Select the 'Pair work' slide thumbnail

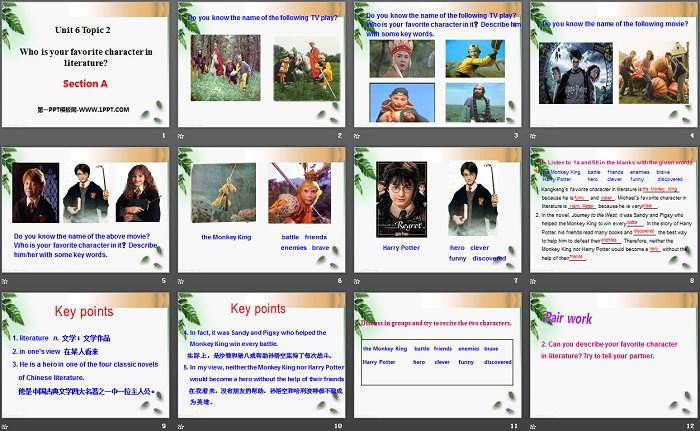coord(613,355)
